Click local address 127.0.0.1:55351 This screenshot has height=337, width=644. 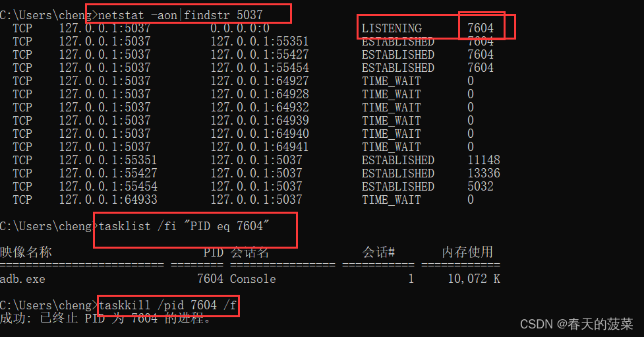(x=108, y=160)
